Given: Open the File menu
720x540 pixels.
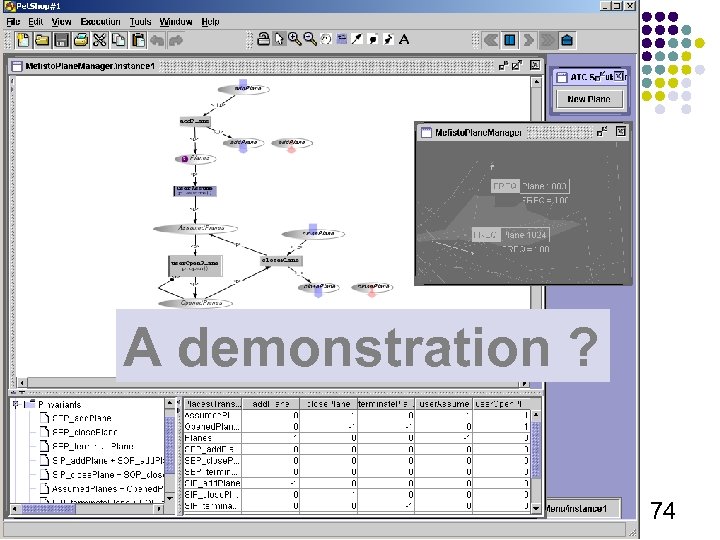Looking at the screenshot, I should pos(13,22).
